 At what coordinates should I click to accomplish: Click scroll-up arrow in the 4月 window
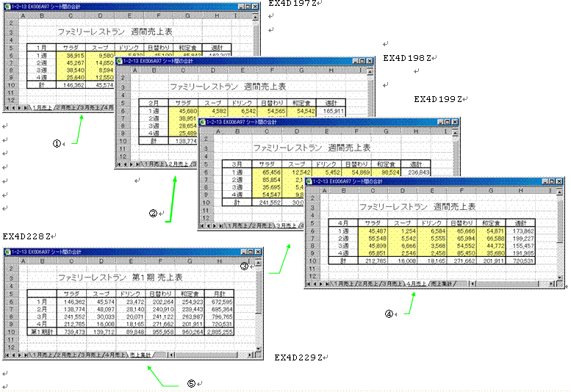pyautogui.click(x=560, y=190)
